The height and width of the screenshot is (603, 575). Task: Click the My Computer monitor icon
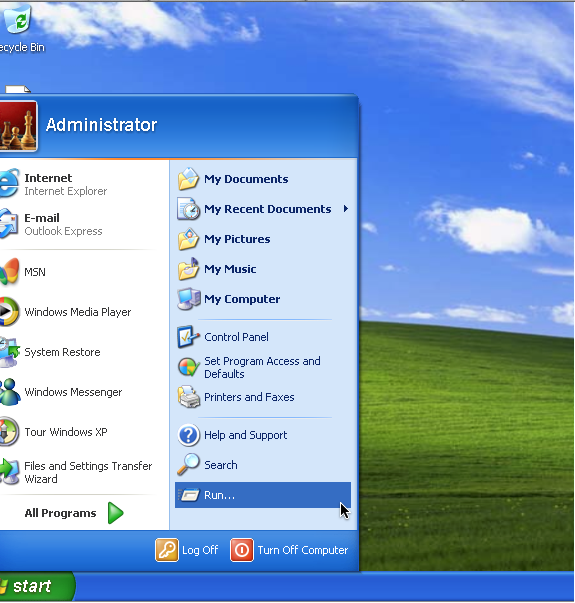(x=189, y=299)
